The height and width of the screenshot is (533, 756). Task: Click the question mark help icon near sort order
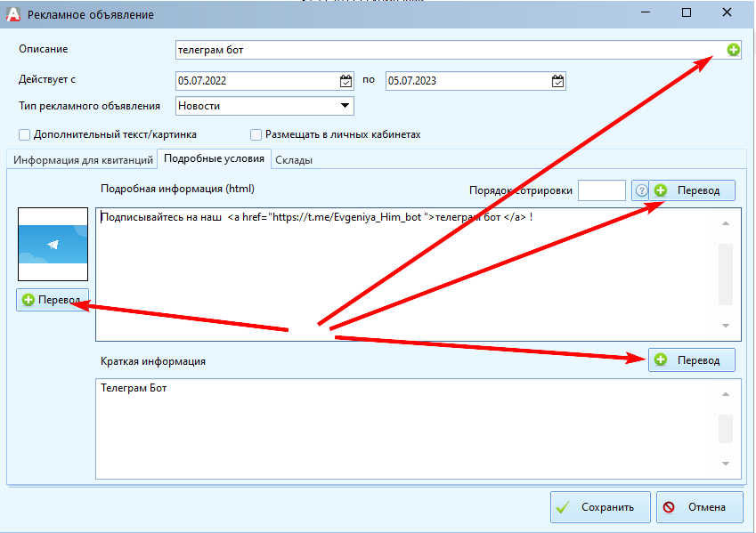tap(641, 190)
